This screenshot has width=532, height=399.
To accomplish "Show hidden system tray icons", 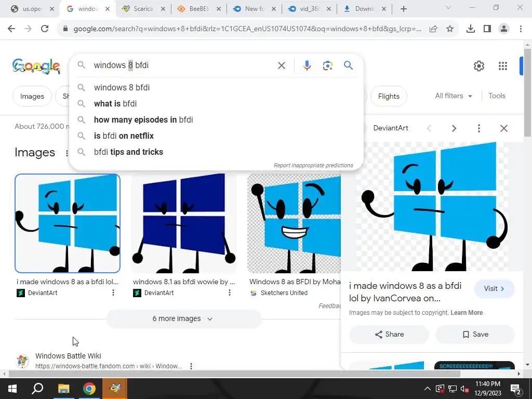I will coord(428,389).
